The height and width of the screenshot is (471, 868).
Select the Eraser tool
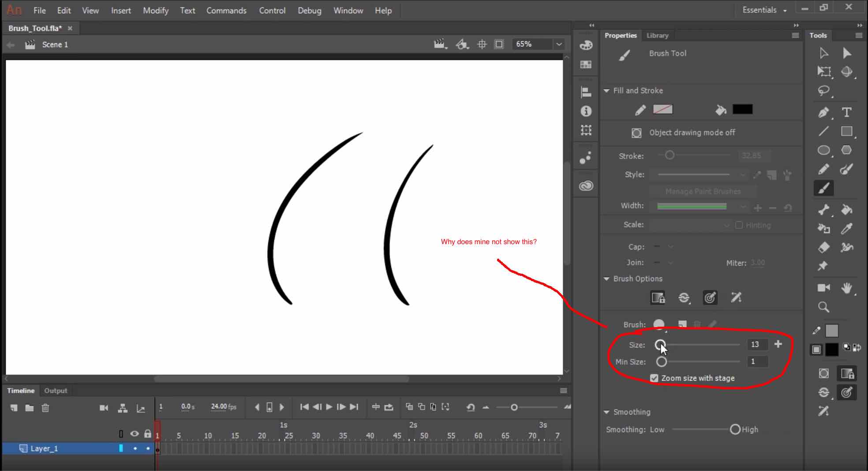(823, 248)
